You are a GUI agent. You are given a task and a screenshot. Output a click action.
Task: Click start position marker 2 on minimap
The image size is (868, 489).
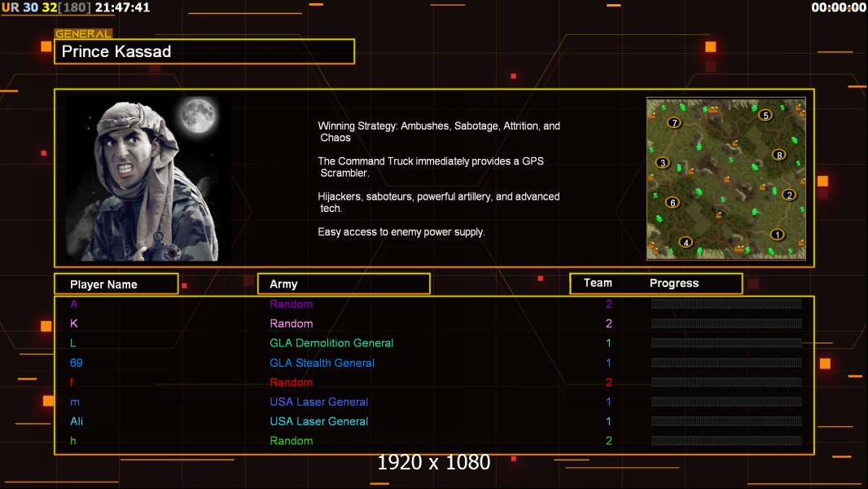789,195
